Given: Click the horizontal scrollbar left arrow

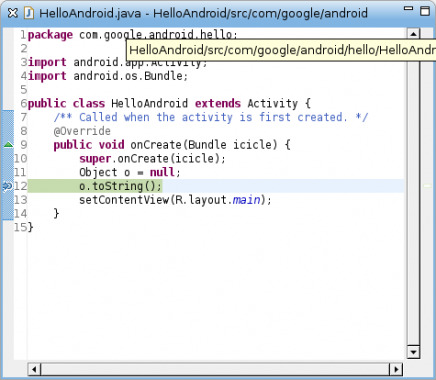Looking at the screenshot, I should pos(34,369).
